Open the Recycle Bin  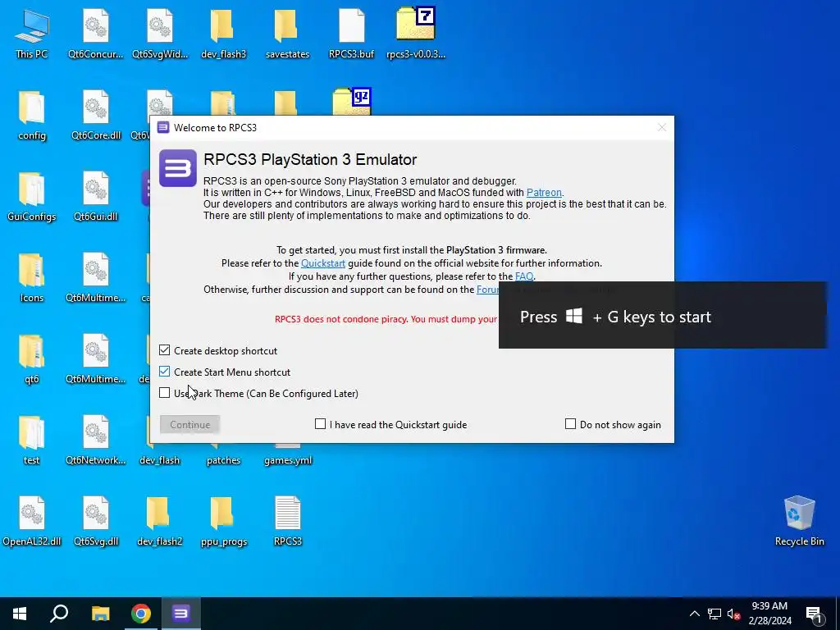pos(799,522)
